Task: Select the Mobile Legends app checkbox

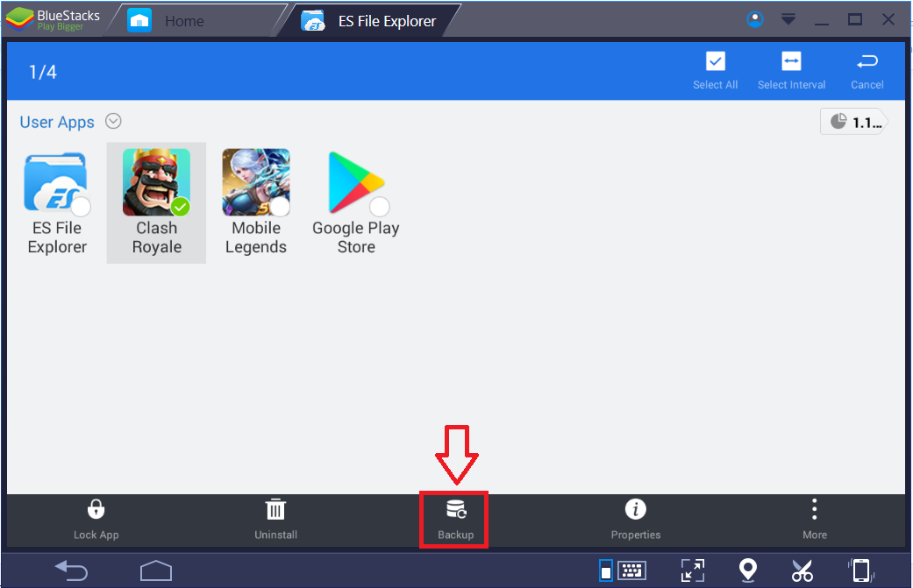Action: pyautogui.click(x=280, y=207)
